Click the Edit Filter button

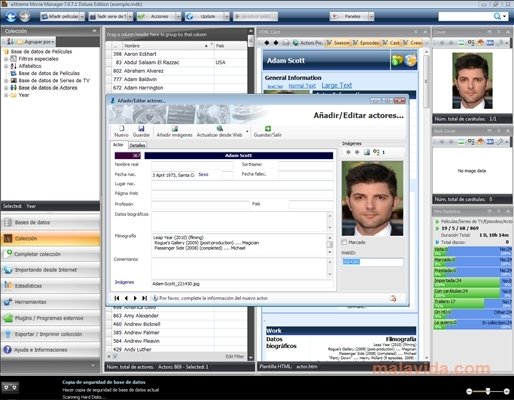(235, 356)
